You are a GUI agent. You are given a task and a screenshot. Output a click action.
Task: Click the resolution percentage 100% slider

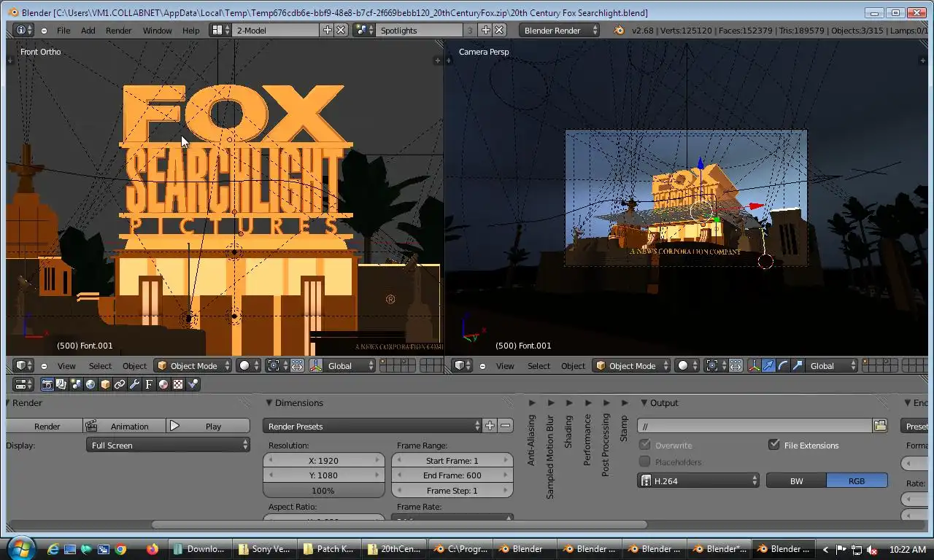(x=323, y=491)
